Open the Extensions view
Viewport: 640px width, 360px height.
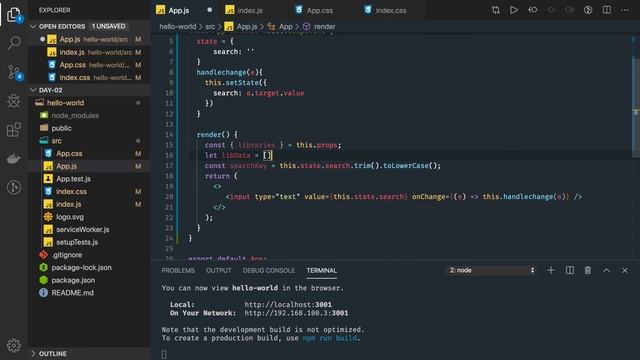click(x=14, y=130)
